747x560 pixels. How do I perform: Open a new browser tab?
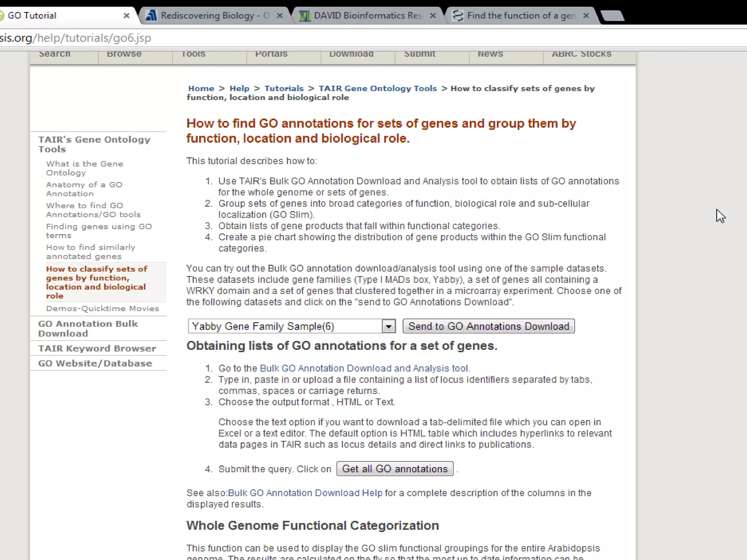click(612, 16)
